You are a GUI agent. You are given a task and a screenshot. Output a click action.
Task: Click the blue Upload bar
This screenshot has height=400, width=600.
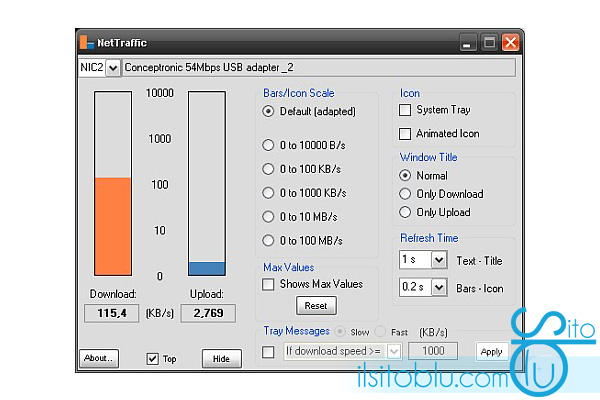[x=207, y=268]
